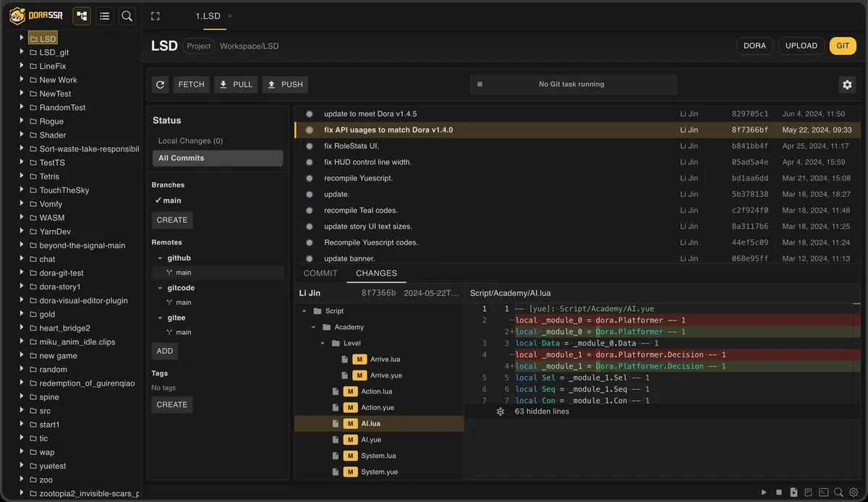Screen dimensions: 868x502
Task: Open the list view icon in sidebar header
Action: (105, 16)
